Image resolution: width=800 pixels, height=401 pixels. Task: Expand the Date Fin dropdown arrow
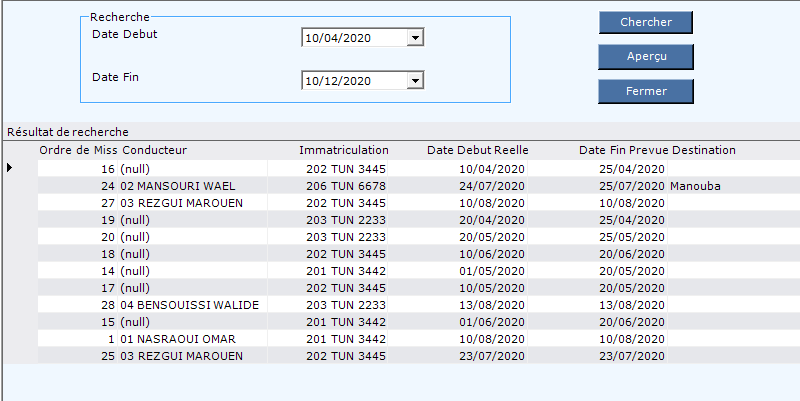(x=415, y=81)
